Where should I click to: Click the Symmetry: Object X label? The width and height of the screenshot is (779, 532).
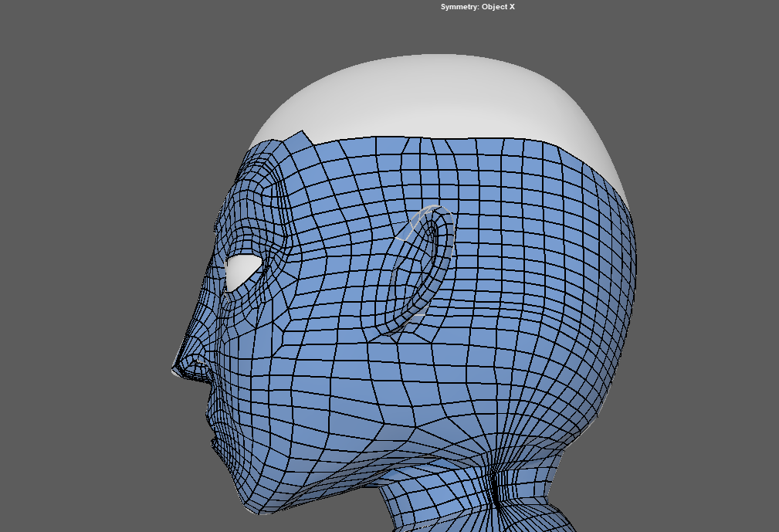click(x=477, y=7)
